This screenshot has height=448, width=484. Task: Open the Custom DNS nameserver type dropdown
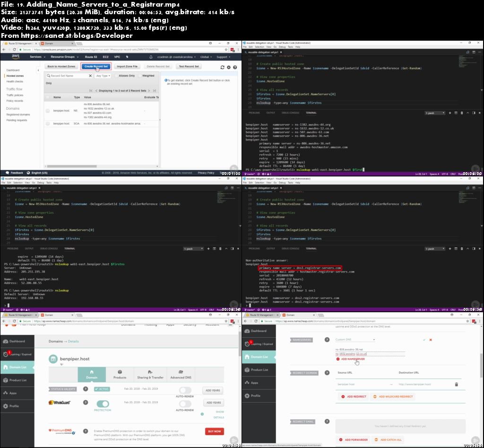(x=355, y=340)
